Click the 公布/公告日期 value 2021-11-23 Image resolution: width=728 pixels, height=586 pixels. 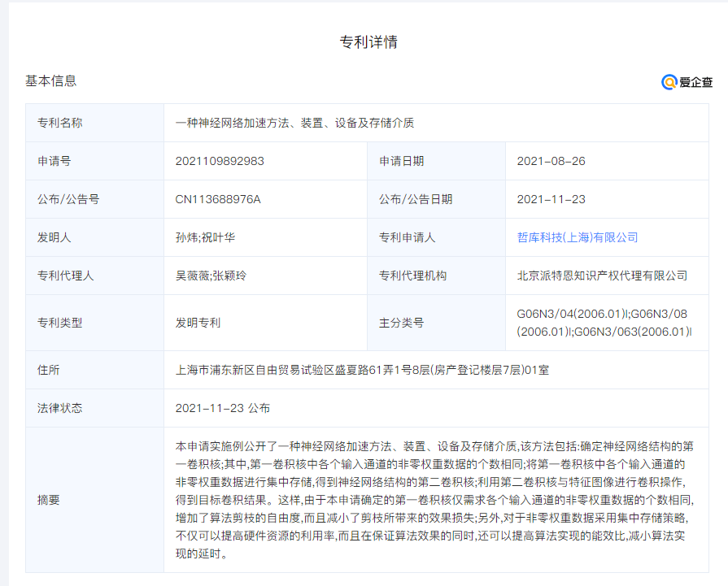551,199
